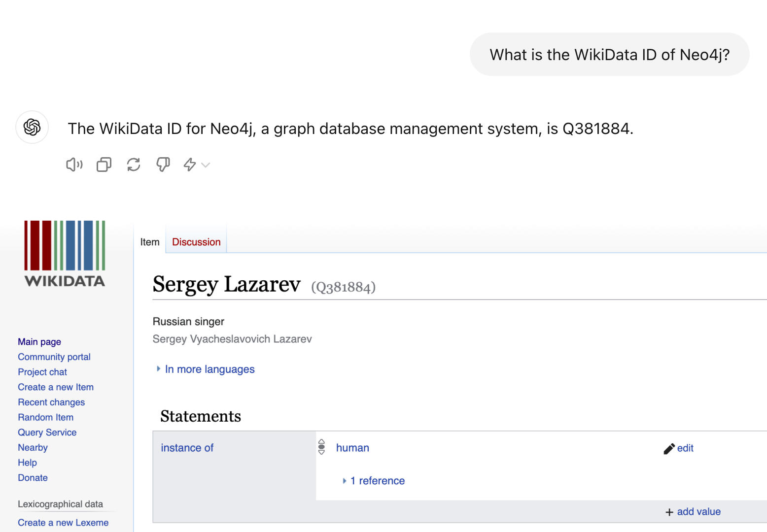Open the Community portal link
This screenshot has height=532, width=767.
[x=54, y=357]
